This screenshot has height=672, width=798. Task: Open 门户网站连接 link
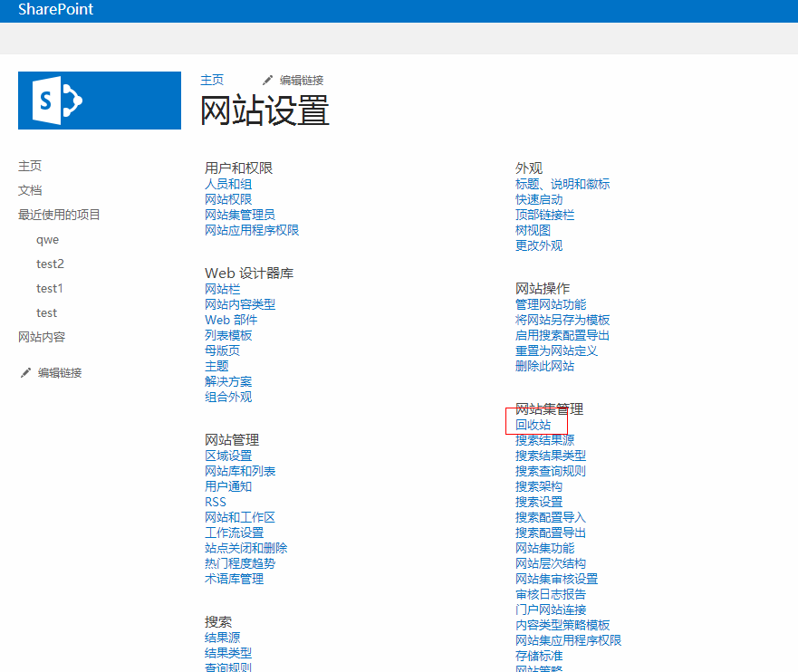551,610
